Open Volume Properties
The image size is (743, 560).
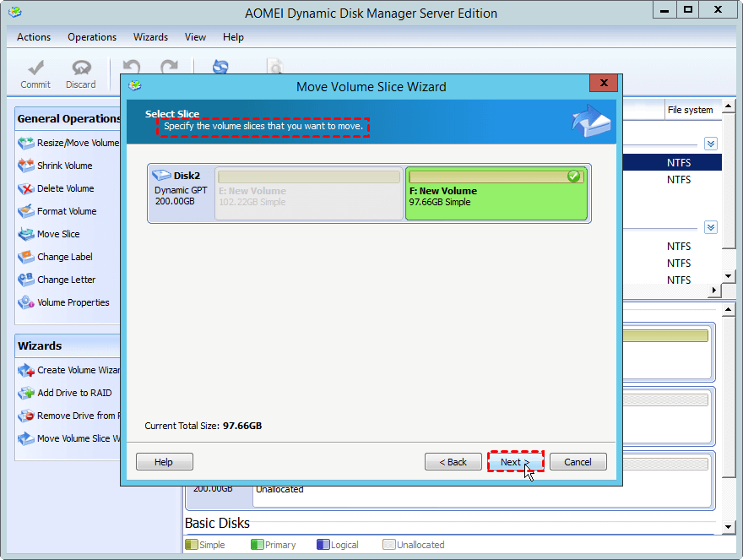63,302
